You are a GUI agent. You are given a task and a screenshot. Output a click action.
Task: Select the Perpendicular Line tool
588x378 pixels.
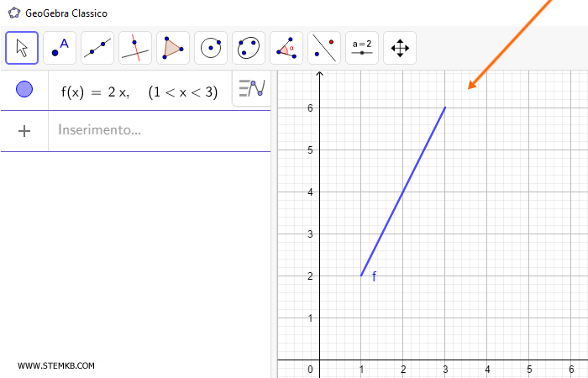pyautogui.click(x=135, y=48)
